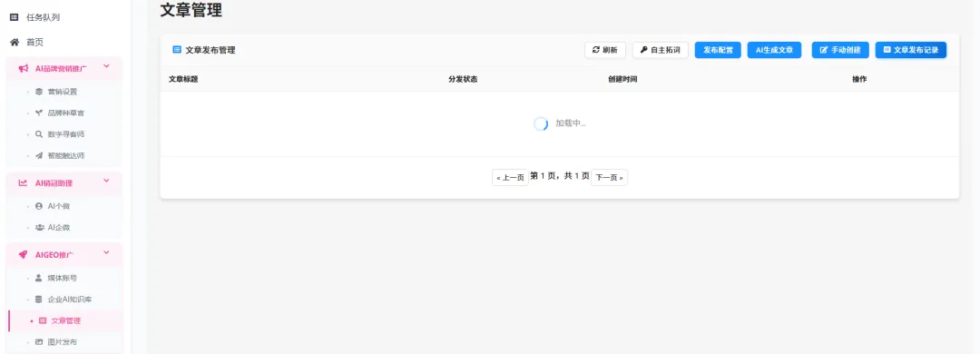Click the layers icon next to 营销设置
This screenshot has height=354, width=980.
(39, 92)
